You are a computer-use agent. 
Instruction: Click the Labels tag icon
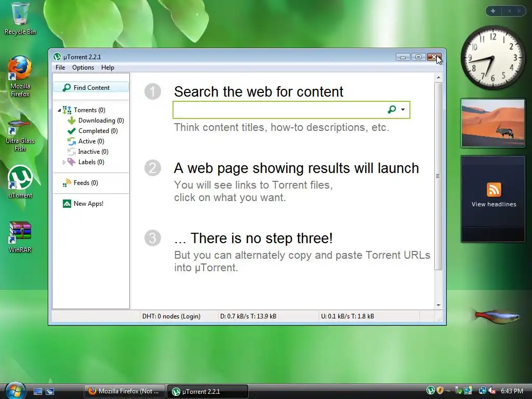click(x=71, y=162)
